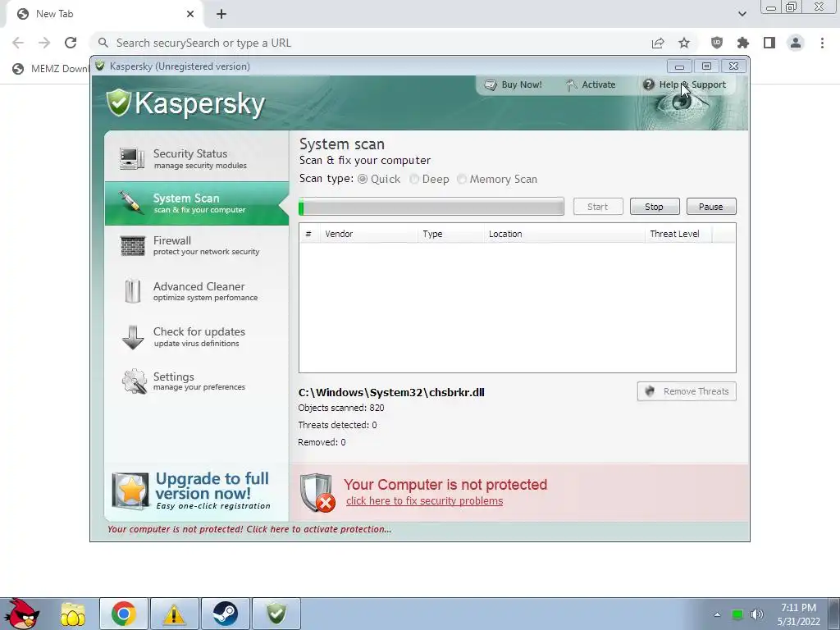840x630 pixels.
Task: Click the Help question mark icon
Action: [648, 84]
